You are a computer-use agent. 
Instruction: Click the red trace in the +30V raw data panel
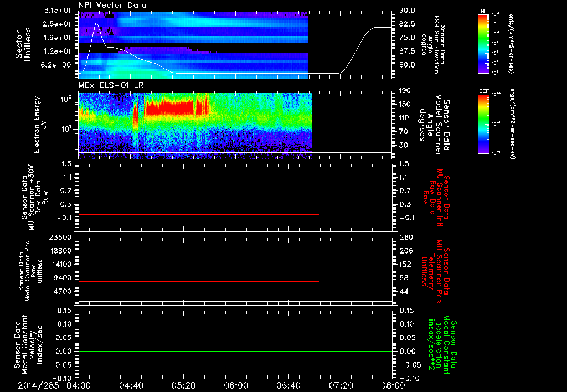click(x=199, y=214)
